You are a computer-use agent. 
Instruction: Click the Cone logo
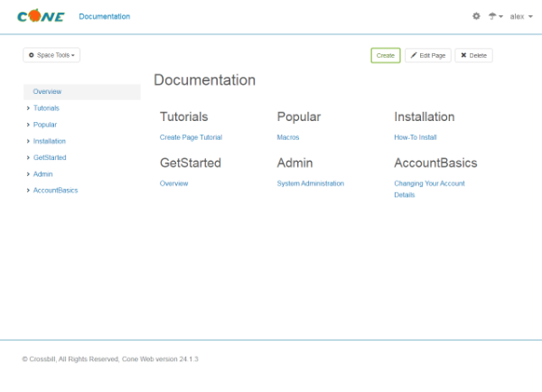(x=41, y=16)
